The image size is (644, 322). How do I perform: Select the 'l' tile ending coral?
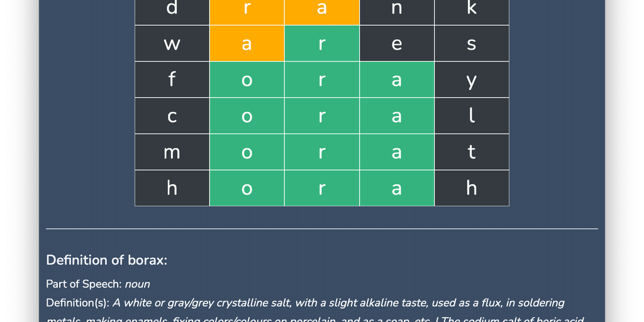(471, 116)
